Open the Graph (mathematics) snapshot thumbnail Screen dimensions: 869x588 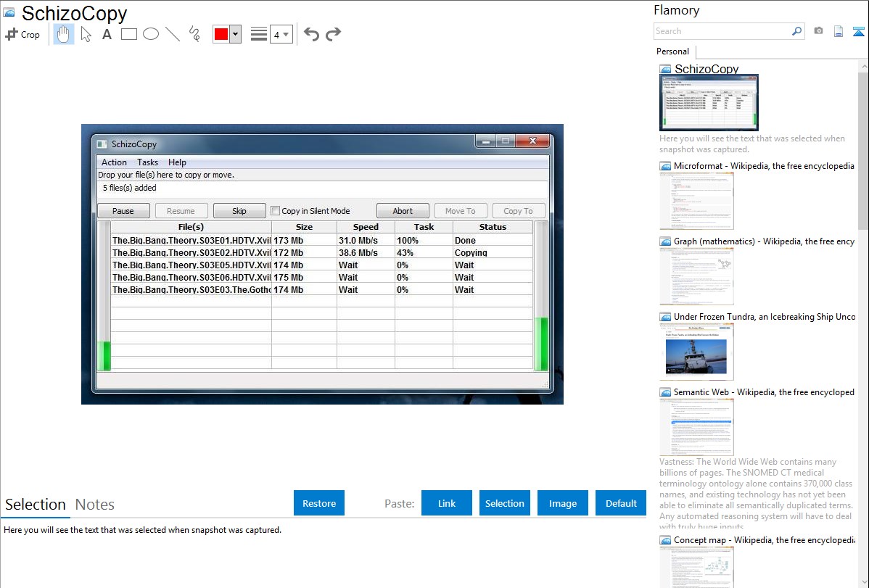point(696,276)
